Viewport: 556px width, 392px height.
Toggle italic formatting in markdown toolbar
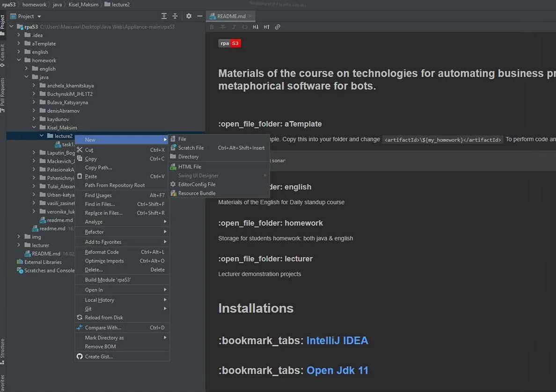[x=234, y=27]
